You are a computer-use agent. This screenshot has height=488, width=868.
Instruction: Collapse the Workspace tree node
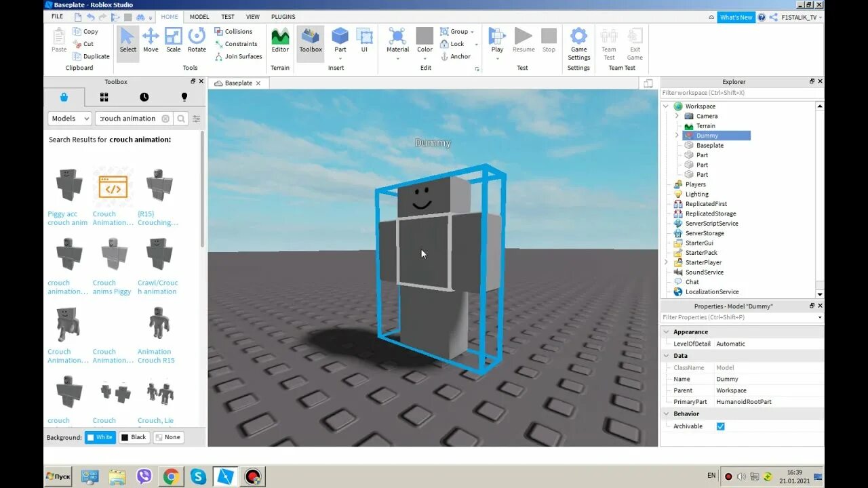click(666, 106)
